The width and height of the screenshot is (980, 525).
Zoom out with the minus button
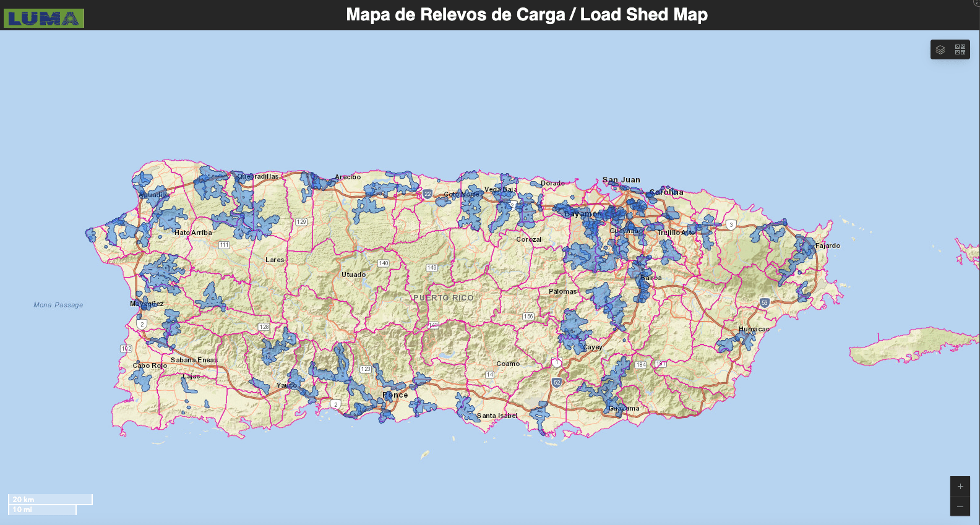[x=960, y=506]
